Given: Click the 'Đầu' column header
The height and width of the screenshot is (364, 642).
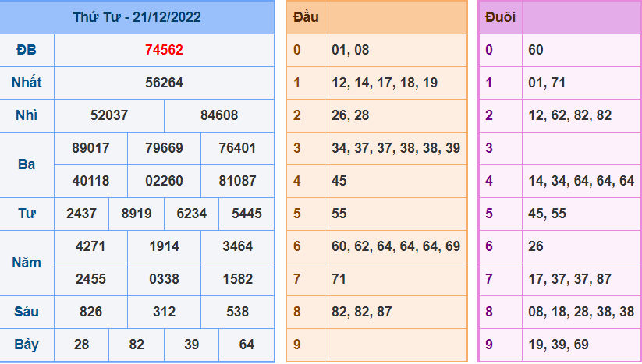Looking at the screenshot, I should click(306, 17).
